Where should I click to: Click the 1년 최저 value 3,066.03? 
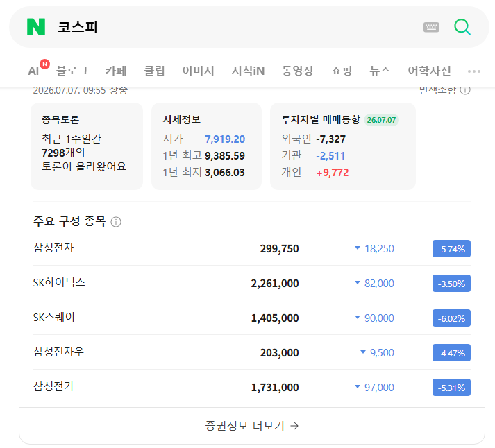click(225, 173)
